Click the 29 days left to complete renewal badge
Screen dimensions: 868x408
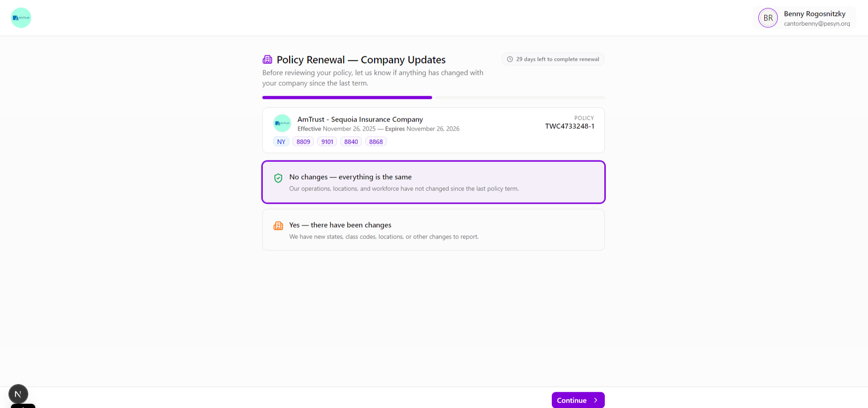coord(553,59)
